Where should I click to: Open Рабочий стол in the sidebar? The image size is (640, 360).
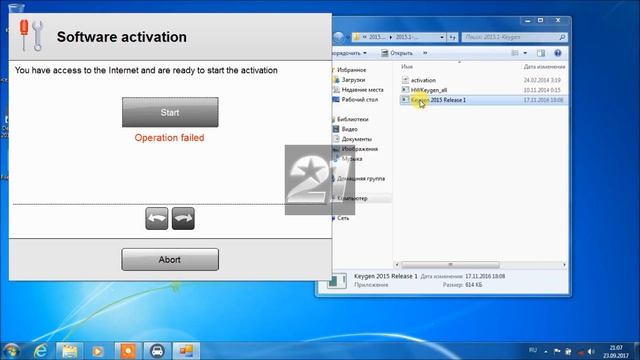point(359,100)
